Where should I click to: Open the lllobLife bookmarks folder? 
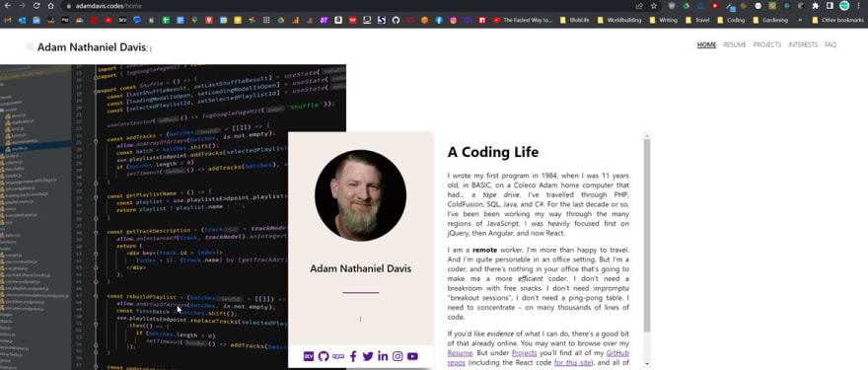click(574, 20)
